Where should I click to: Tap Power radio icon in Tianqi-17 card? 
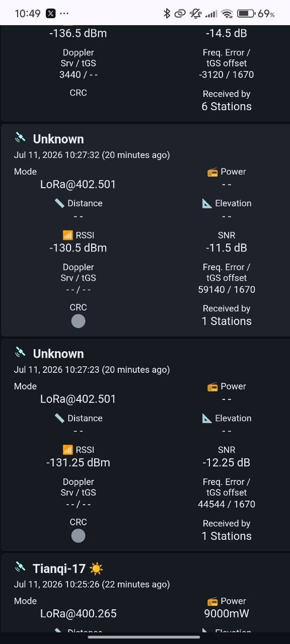pos(212,602)
